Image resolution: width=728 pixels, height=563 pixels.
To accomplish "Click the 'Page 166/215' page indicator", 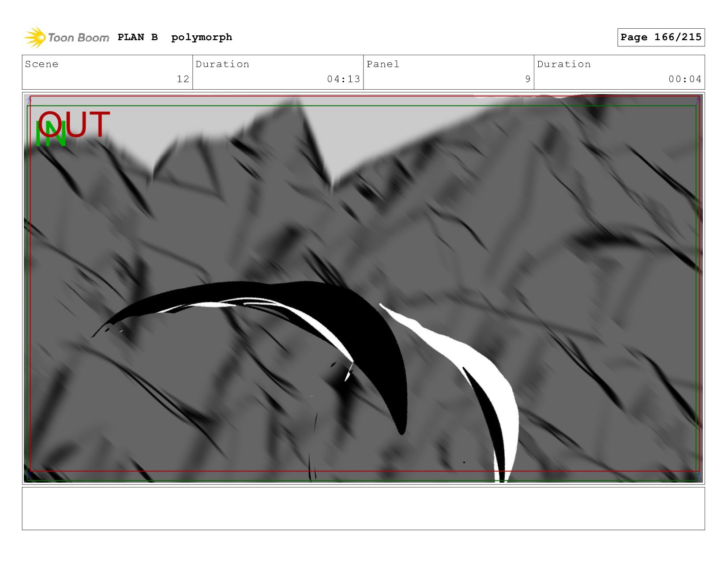I will [661, 37].
